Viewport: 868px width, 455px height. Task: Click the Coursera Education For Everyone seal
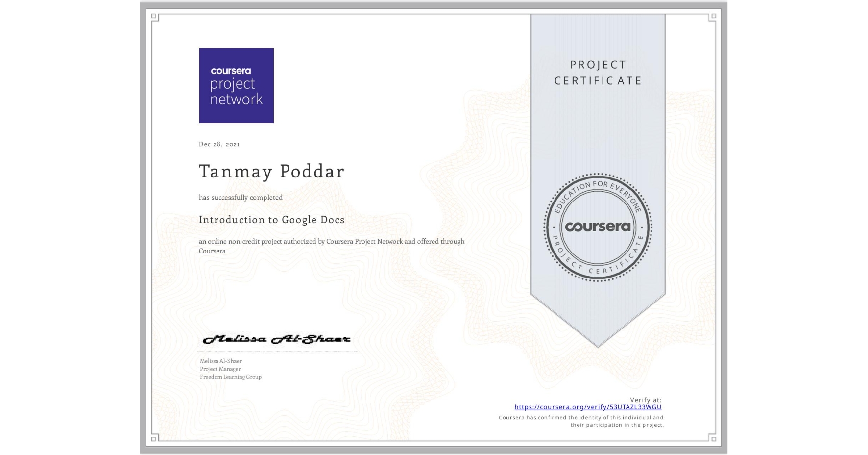click(x=598, y=227)
